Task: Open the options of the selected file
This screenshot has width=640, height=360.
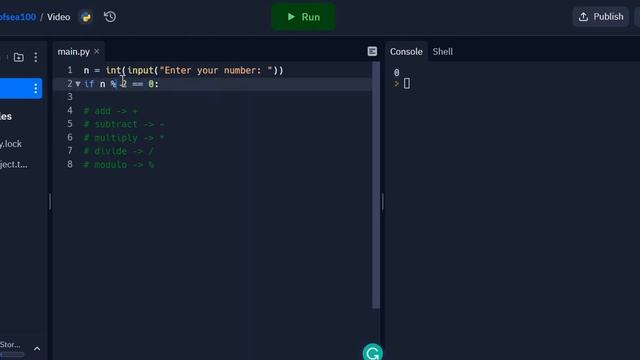Action: tap(36, 88)
